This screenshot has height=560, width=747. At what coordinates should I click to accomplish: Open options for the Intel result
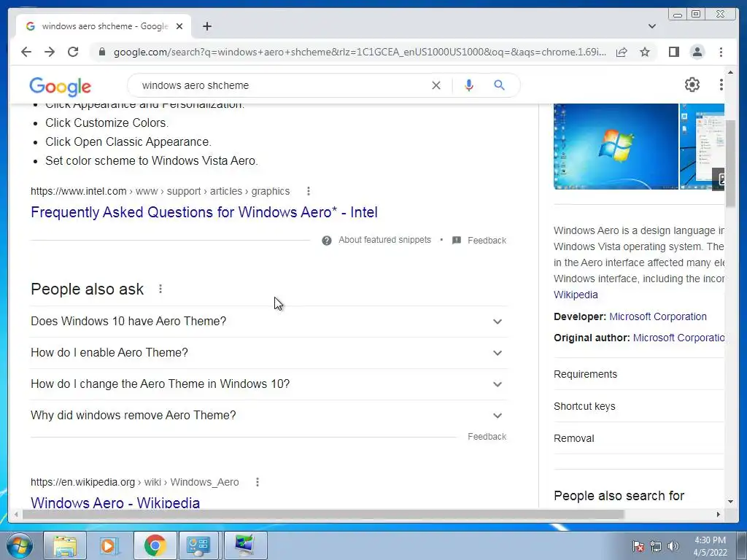309,191
